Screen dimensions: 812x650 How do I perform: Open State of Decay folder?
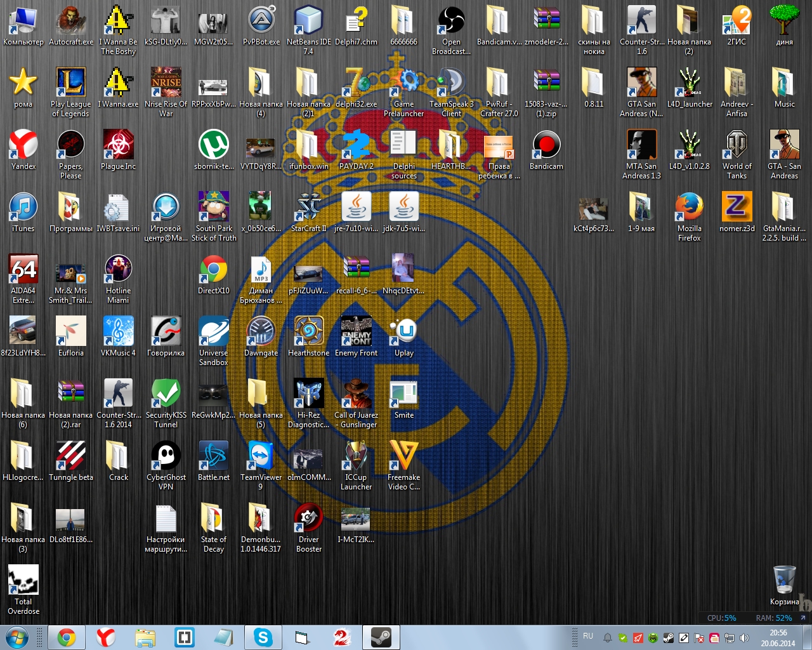coord(214,528)
